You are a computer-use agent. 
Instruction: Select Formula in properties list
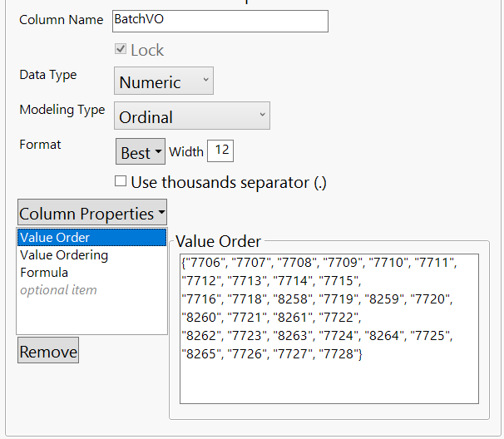[44, 272]
